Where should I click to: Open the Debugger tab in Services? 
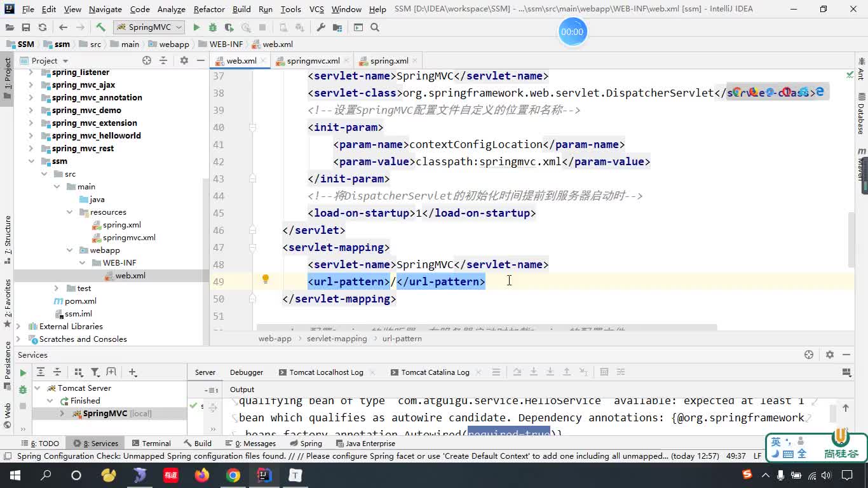(x=246, y=372)
